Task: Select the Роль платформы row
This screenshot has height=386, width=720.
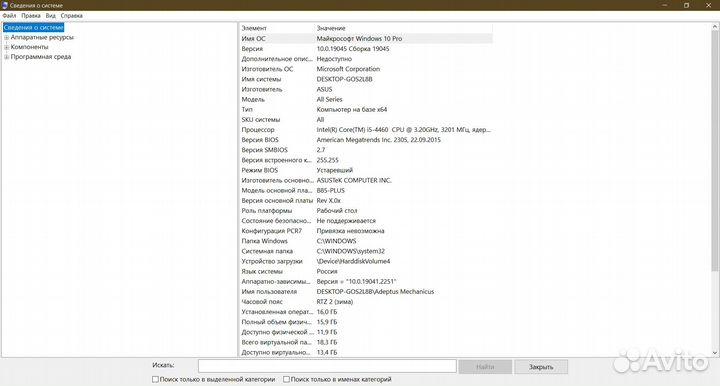Action: click(366, 211)
